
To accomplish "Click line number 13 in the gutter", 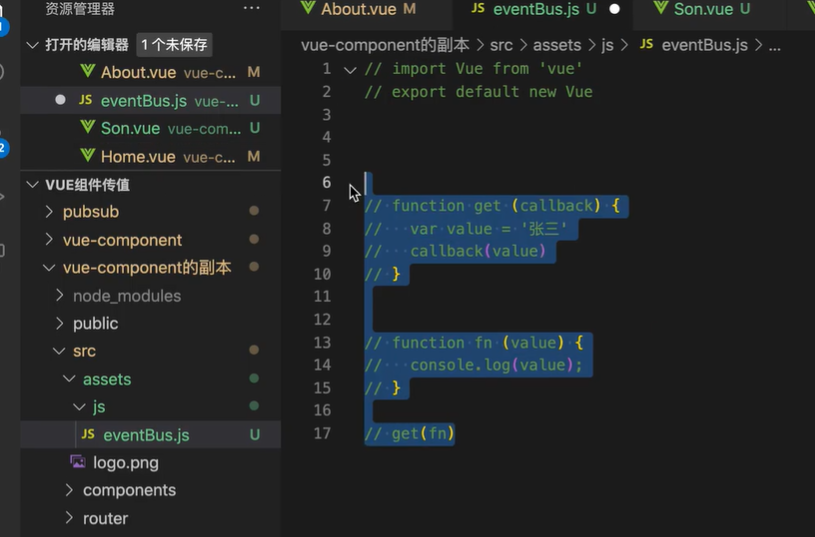I will [x=322, y=343].
